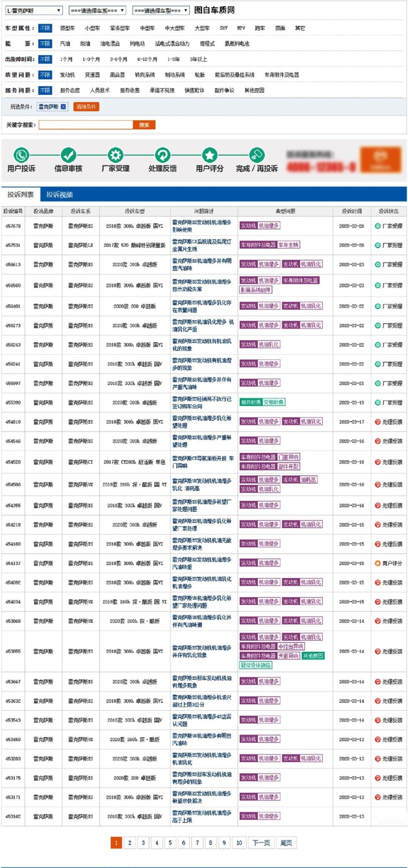408x868 pixels.
Task: Switch to the 投诉视频 tab
Action: pyautogui.click(x=59, y=195)
